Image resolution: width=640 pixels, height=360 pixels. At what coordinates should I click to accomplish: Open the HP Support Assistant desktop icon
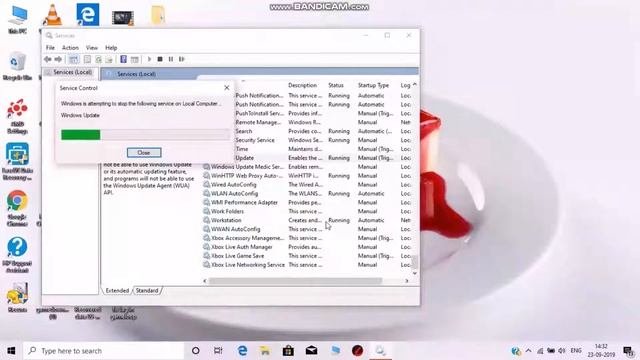[17, 255]
